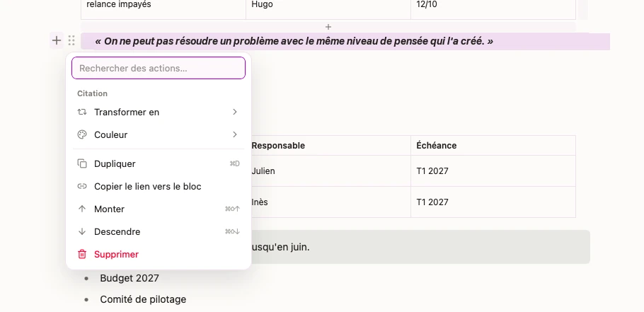Viewport: 644px width, 312px height.
Task: Click the plus bar below the table
Action: pos(328,27)
